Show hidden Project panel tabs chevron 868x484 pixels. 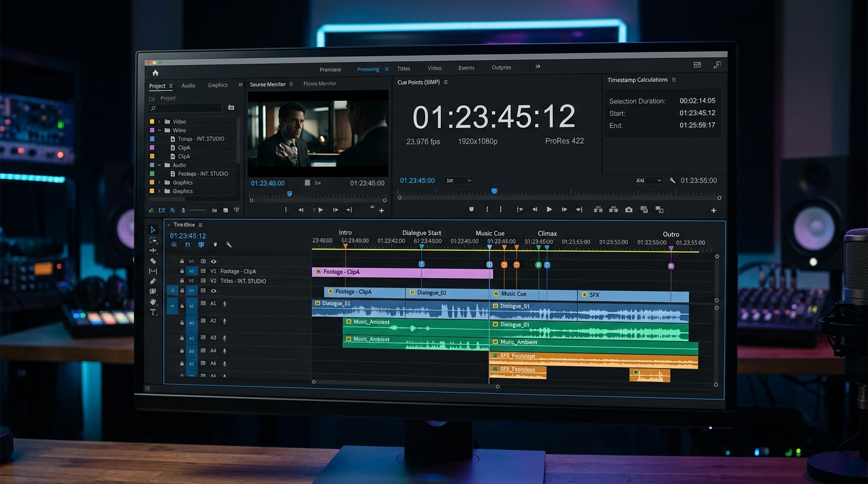tap(240, 84)
